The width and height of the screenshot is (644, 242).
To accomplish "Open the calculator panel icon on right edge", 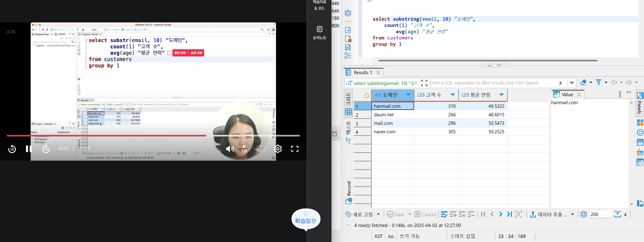I will pos(640,123).
